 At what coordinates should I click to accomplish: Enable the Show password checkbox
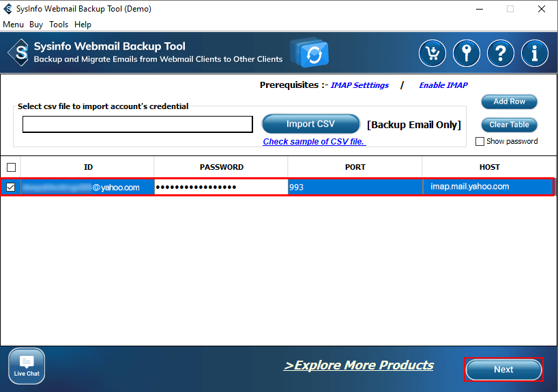[x=480, y=142]
